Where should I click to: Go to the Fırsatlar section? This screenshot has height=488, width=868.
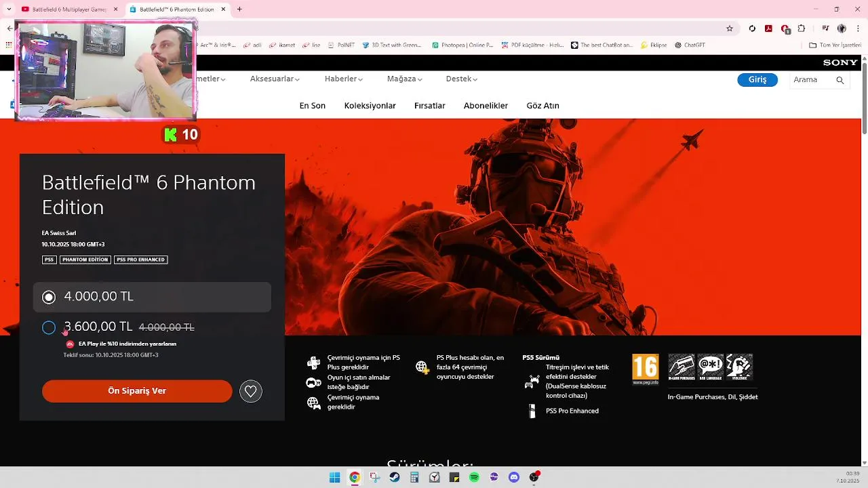tap(430, 106)
